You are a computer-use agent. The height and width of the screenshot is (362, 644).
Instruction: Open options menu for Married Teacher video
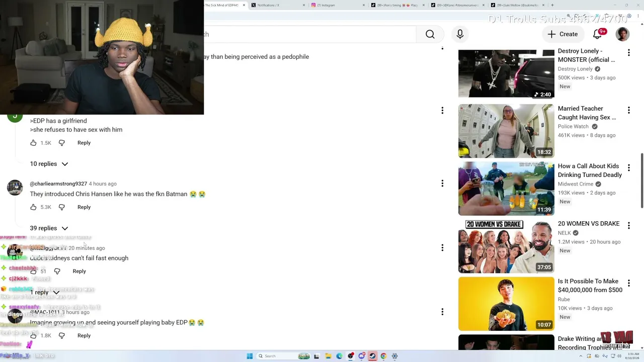click(628, 110)
